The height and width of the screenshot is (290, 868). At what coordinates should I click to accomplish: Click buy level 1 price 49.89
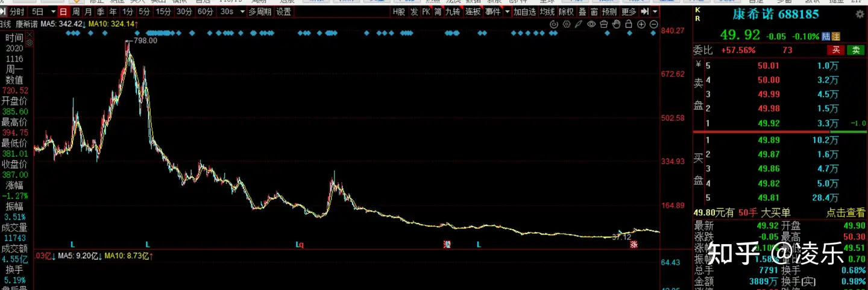(769, 140)
